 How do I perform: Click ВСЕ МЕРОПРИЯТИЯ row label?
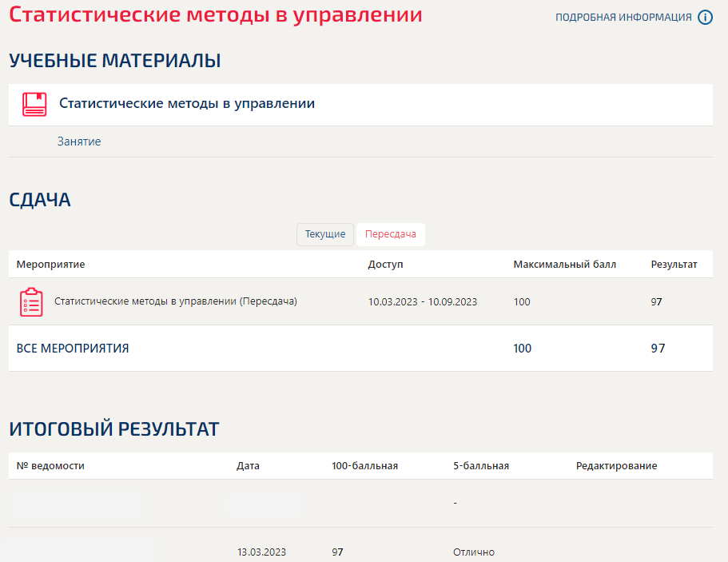click(73, 349)
